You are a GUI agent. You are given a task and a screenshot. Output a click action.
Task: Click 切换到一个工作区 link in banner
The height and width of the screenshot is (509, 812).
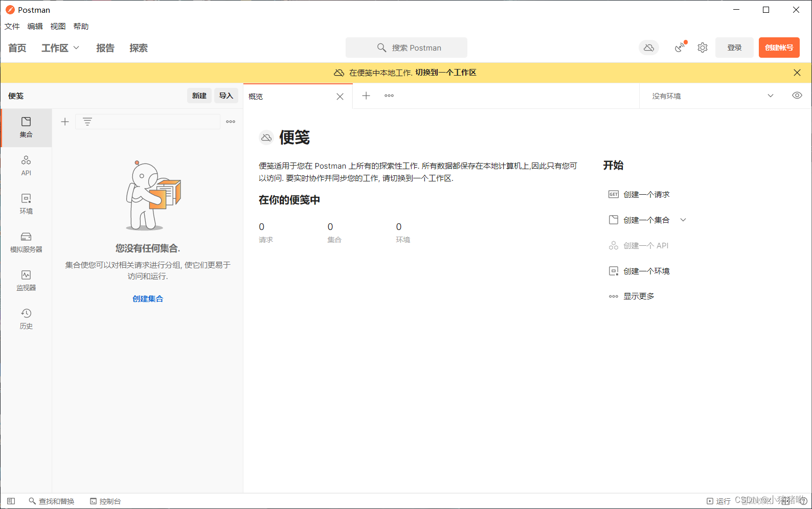pyautogui.click(x=446, y=73)
